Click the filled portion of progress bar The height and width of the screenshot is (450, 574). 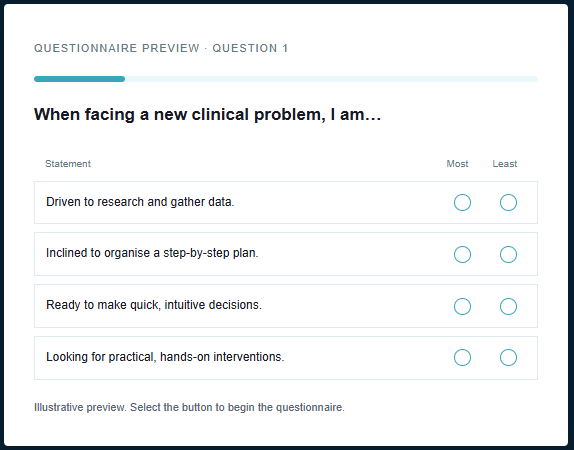(x=79, y=79)
